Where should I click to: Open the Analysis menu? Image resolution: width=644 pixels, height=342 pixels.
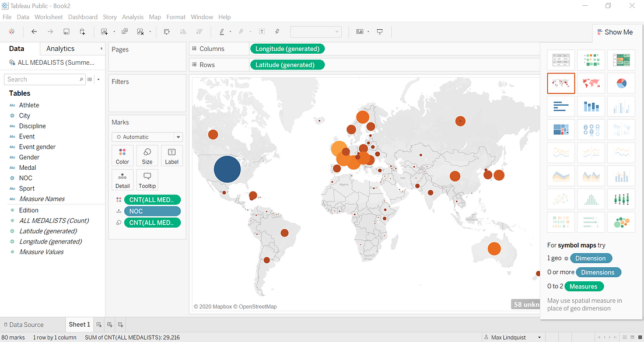click(132, 17)
